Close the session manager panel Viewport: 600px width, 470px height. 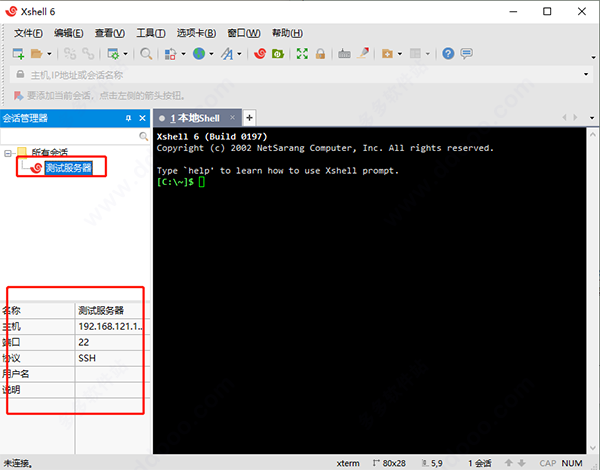point(142,118)
